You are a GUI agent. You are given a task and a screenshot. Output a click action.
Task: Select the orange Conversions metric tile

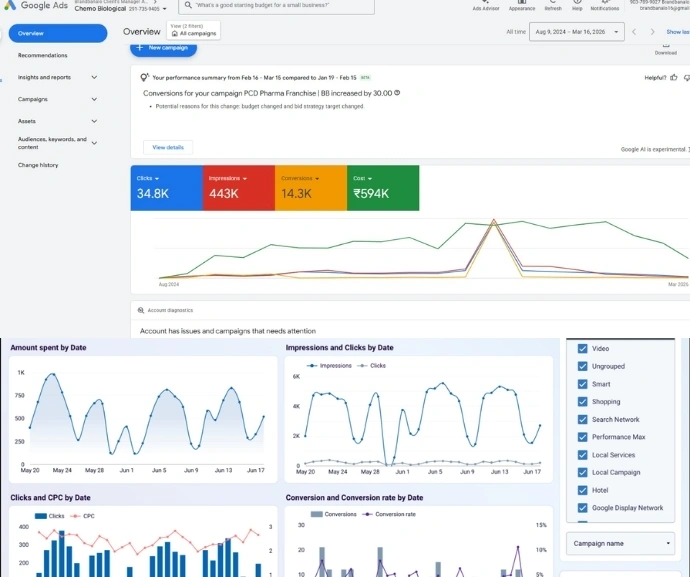[x=310, y=188]
